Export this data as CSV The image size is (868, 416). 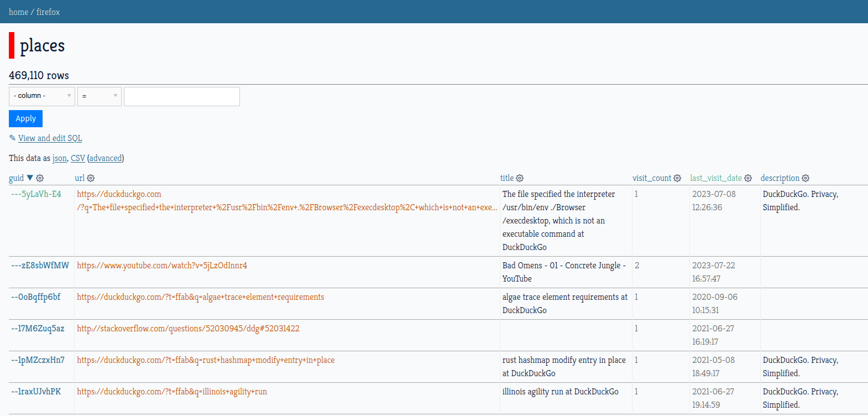tap(78, 158)
